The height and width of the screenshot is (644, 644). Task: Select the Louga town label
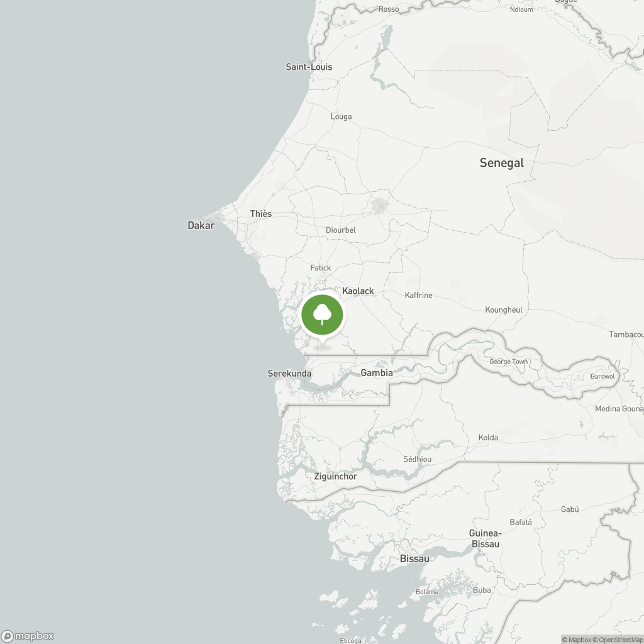(x=341, y=116)
